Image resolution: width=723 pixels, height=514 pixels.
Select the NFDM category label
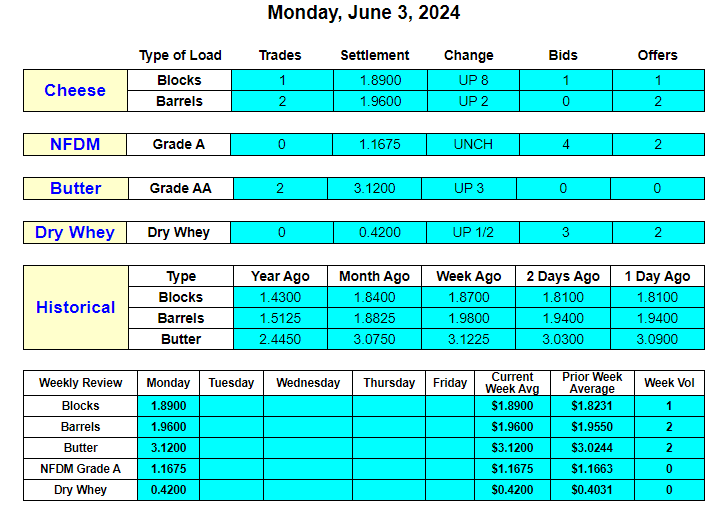[x=75, y=144]
